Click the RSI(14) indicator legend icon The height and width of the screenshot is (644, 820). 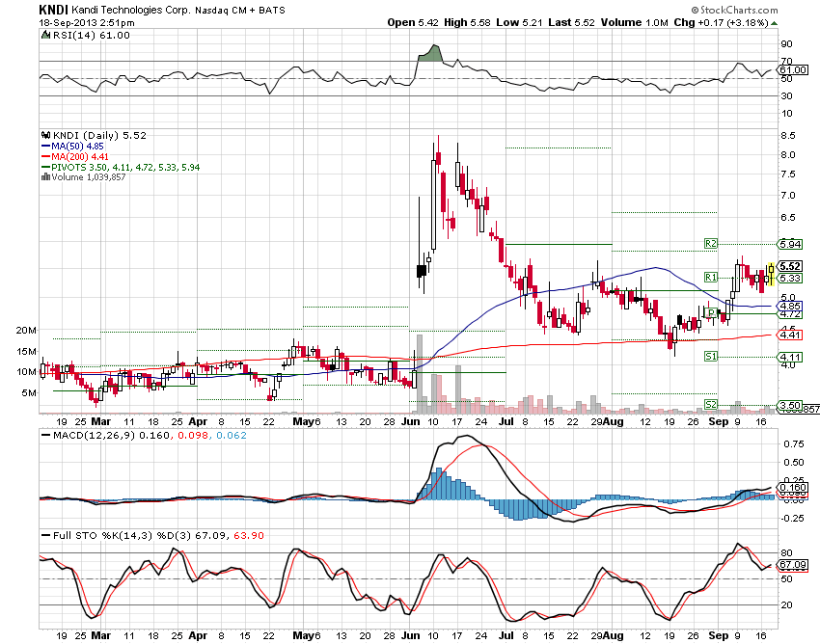click(46, 35)
